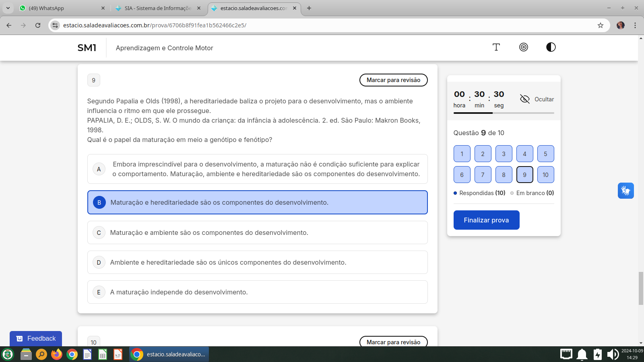Click the Finalizar prova button
Screen dimensions: 644x362
pyautogui.click(x=486, y=220)
